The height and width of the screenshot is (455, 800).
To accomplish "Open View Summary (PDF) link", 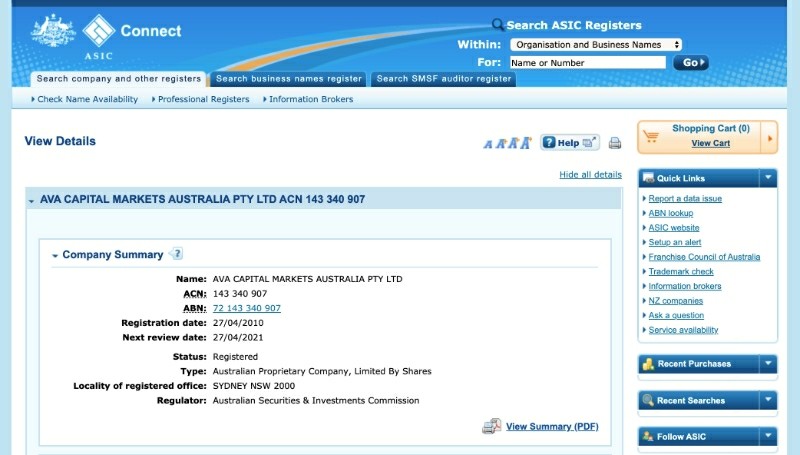I will pos(552,426).
